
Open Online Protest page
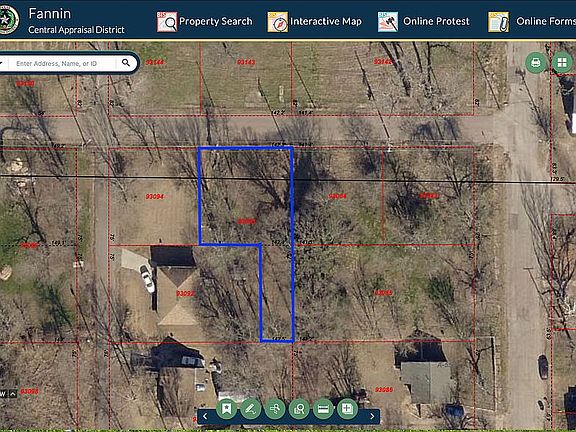pos(424,21)
